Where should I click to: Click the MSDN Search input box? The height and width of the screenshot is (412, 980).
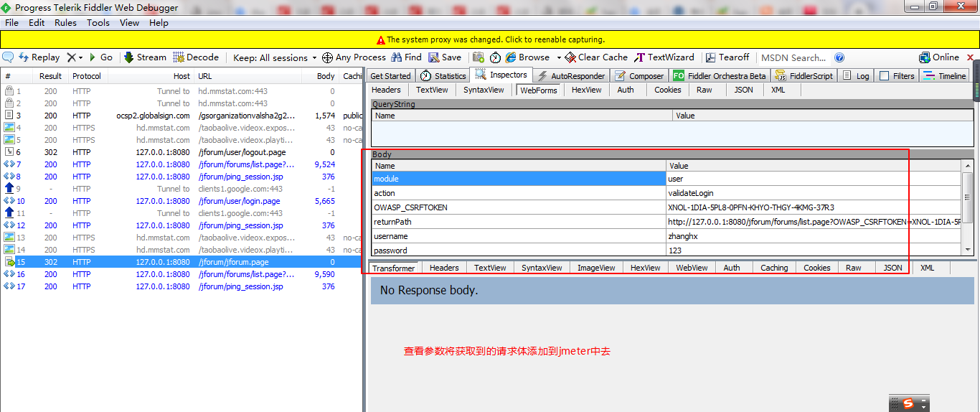(793, 57)
